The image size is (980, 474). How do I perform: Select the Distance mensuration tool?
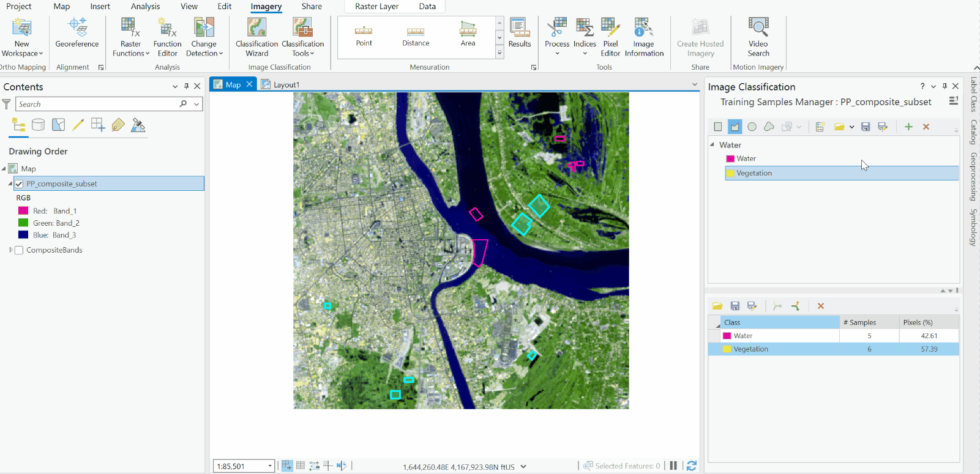coord(416,35)
